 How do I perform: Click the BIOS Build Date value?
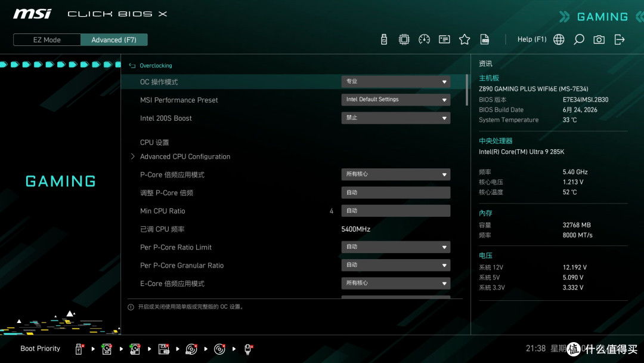coord(580,110)
